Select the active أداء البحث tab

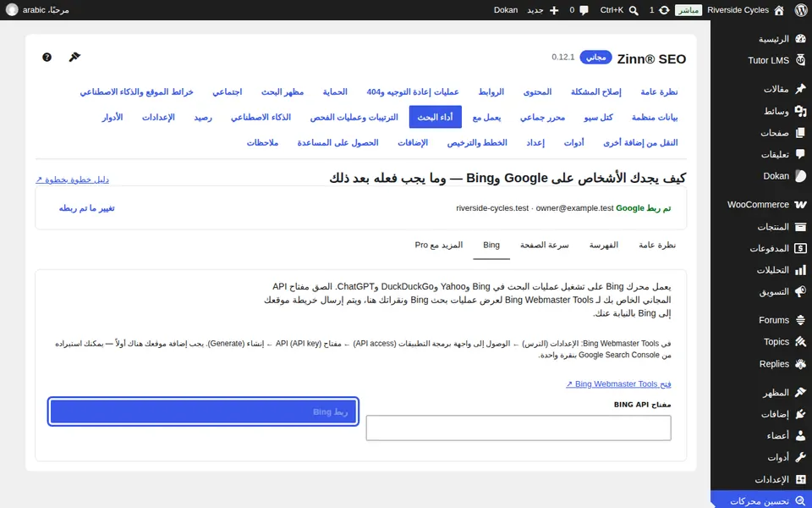point(436,117)
